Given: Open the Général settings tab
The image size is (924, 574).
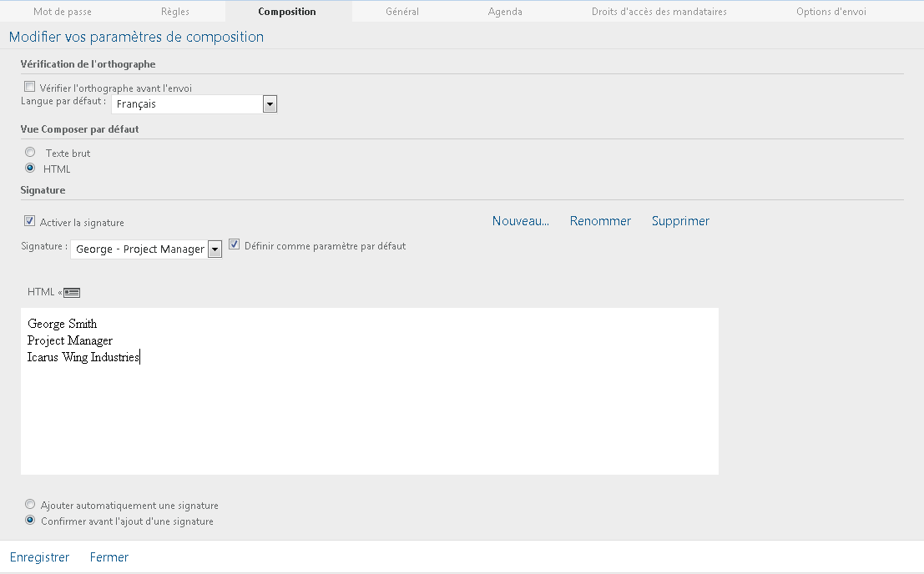Looking at the screenshot, I should coord(401,12).
